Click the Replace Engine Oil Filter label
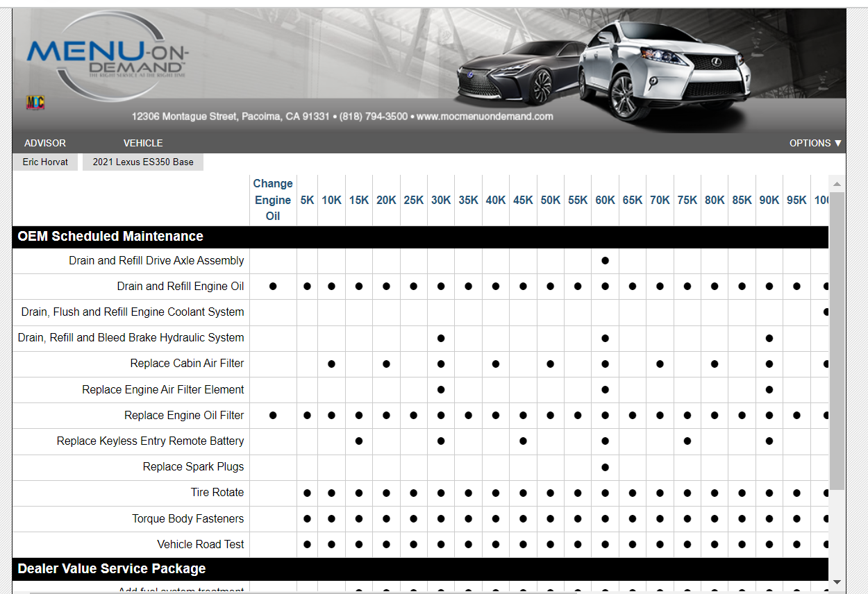This screenshot has height=594, width=868. pos(184,416)
